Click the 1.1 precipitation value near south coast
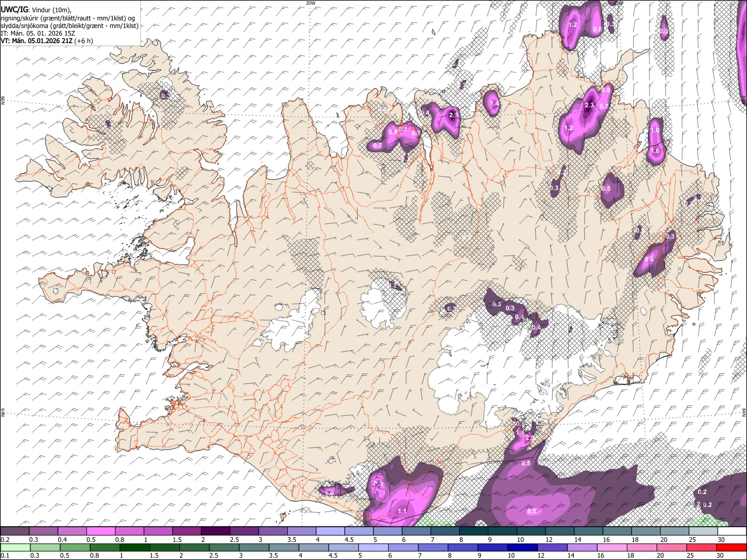The width and height of the screenshot is (747, 560). 402,511
